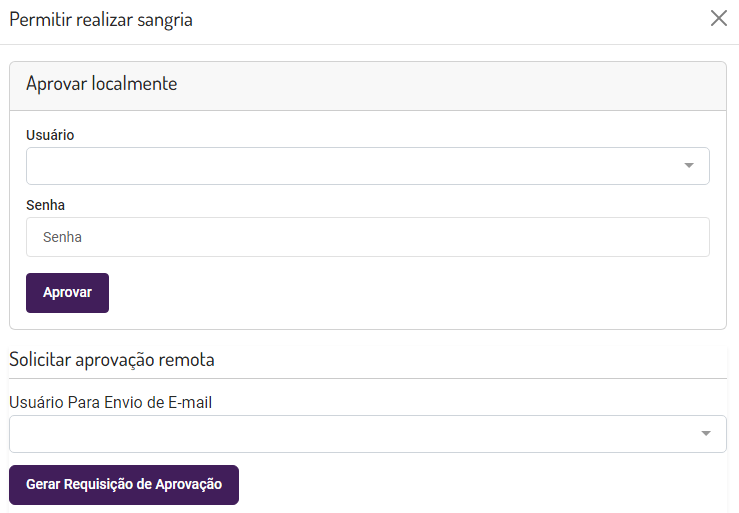This screenshot has width=739, height=513.
Task: Dismiss the dialog using the X icon
Action: coord(718,18)
